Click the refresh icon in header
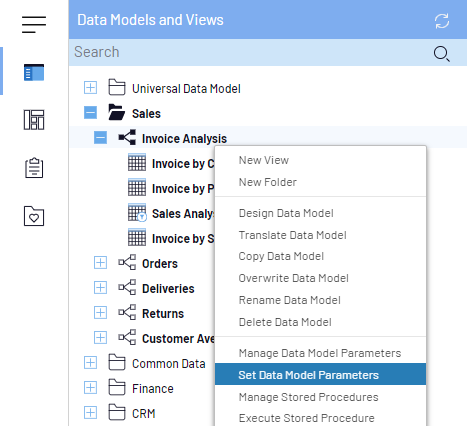The height and width of the screenshot is (426, 467). click(442, 21)
